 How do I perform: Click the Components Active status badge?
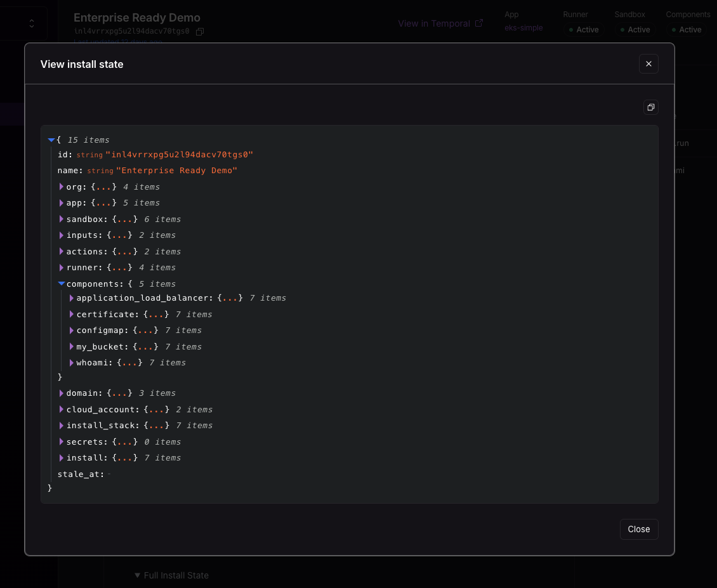[x=687, y=30]
